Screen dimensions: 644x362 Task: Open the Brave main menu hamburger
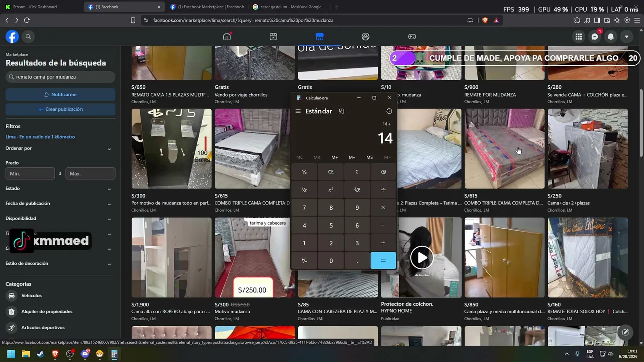(x=637, y=20)
